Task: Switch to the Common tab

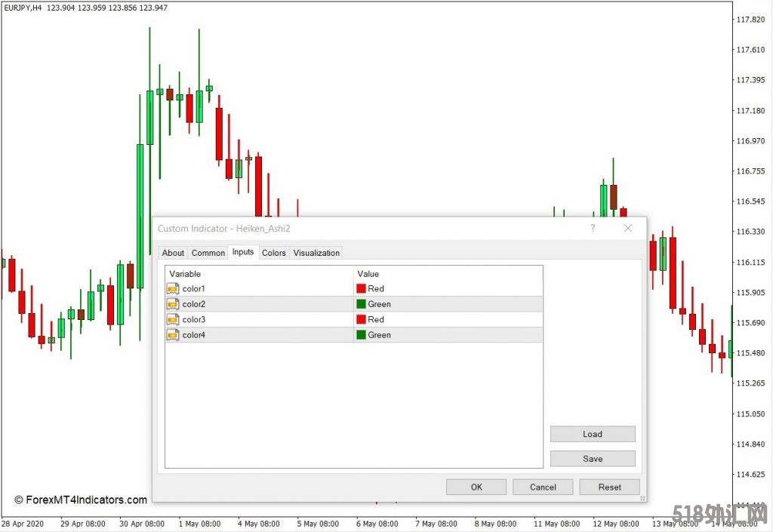Action: point(208,253)
